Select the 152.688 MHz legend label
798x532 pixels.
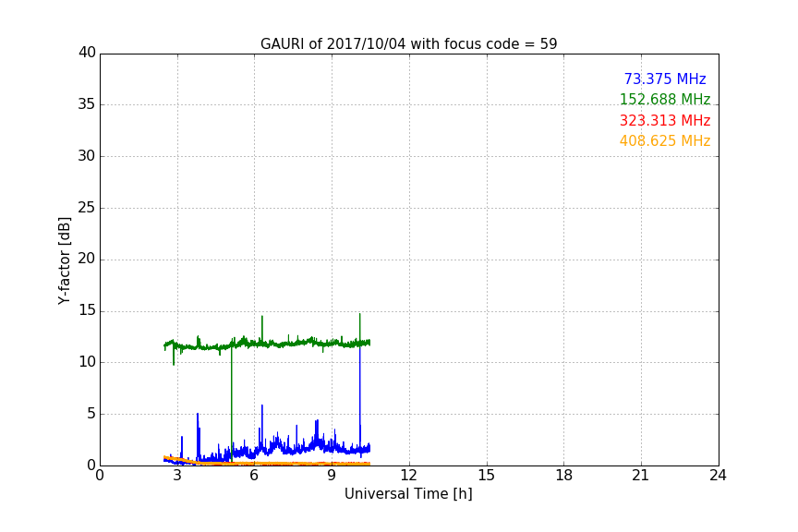coord(665,99)
